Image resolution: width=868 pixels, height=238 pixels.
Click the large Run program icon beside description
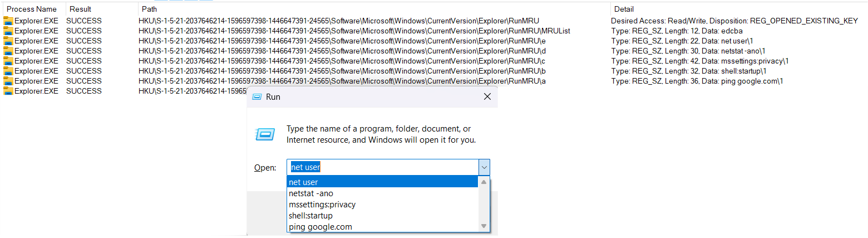(x=264, y=134)
